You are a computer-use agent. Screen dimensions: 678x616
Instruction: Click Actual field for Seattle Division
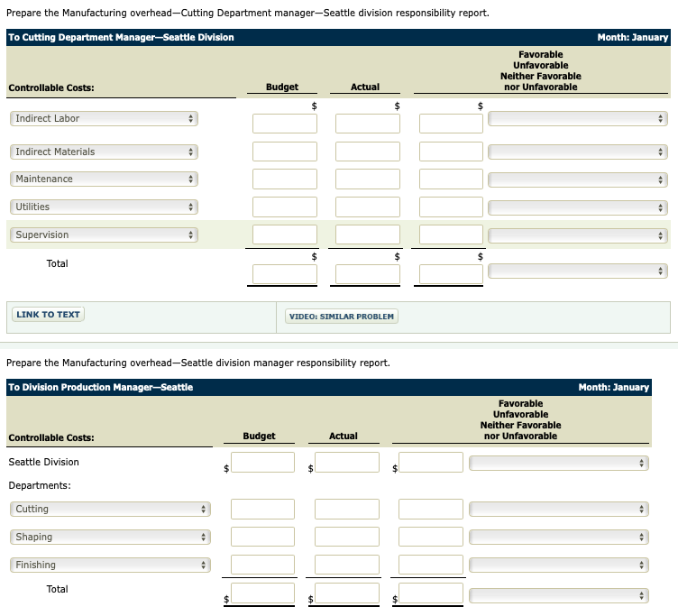(x=347, y=462)
